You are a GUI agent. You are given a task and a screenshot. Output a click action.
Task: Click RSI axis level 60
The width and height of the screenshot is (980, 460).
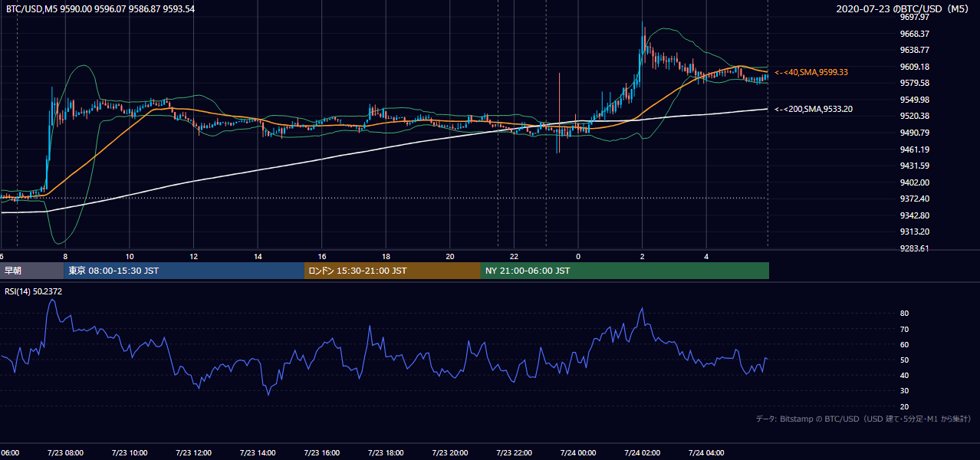[904, 344]
